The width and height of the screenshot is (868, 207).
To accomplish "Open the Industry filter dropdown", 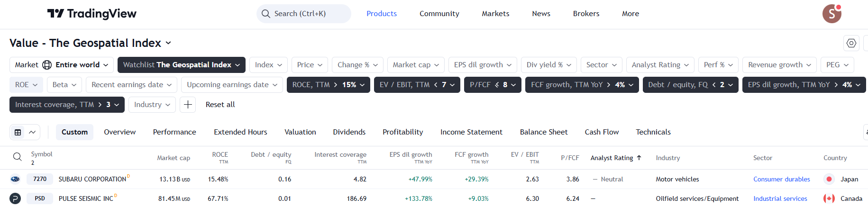I will pos(152,105).
